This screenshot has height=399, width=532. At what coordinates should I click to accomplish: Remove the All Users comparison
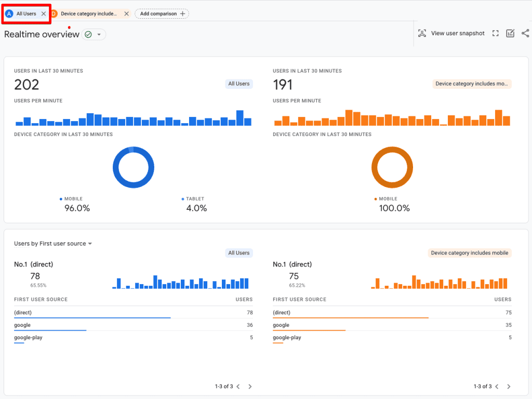(43, 14)
